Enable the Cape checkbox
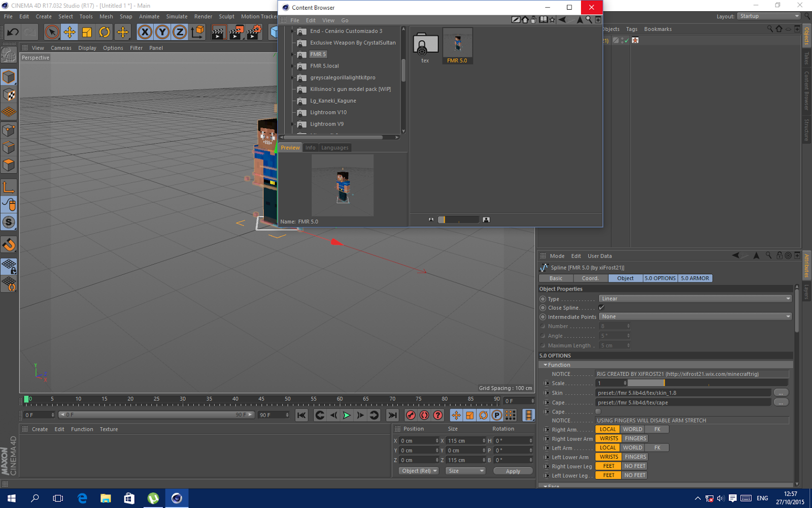 [x=598, y=411]
